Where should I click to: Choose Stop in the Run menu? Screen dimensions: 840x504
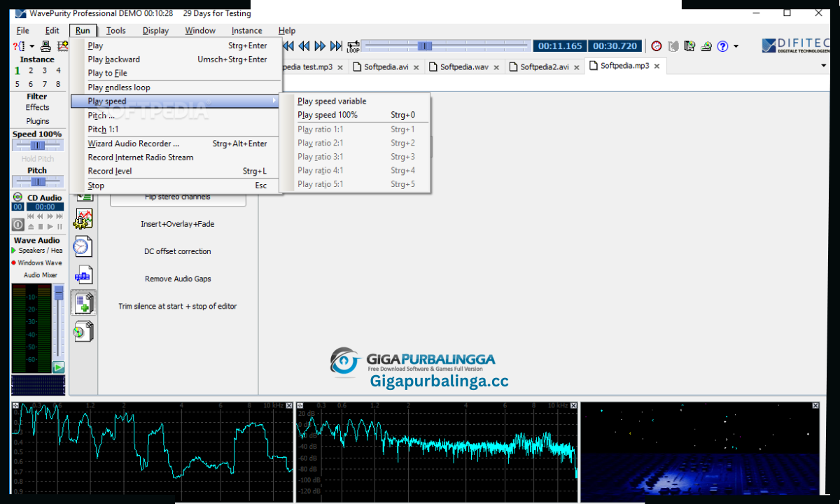point(176,185)
